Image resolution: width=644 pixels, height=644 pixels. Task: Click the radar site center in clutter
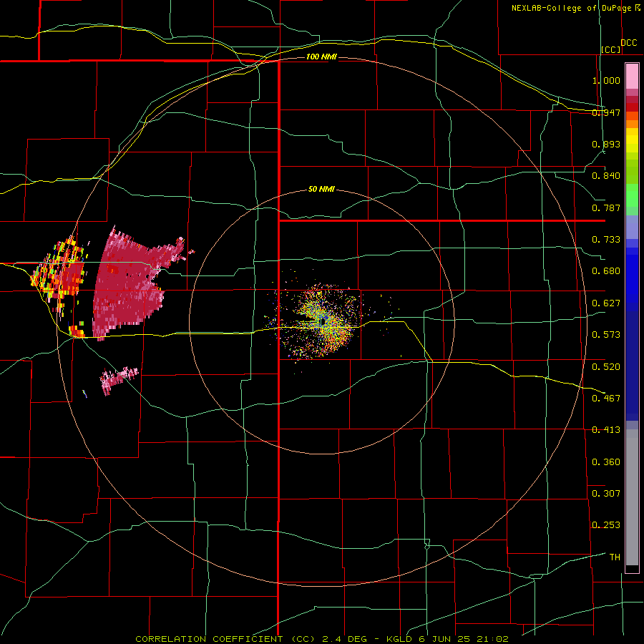pos(323,322)
